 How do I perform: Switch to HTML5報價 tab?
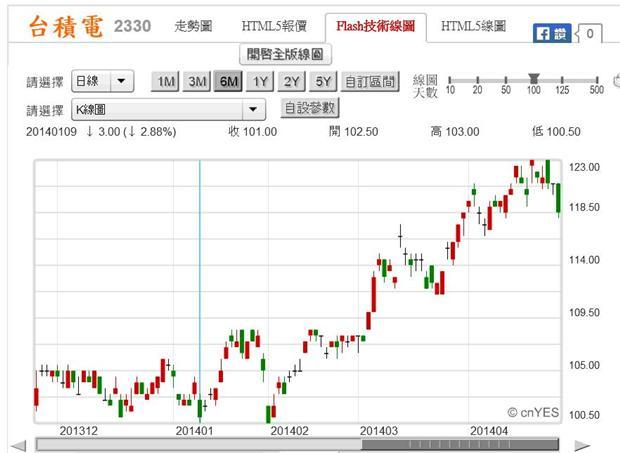click(274, 26)
